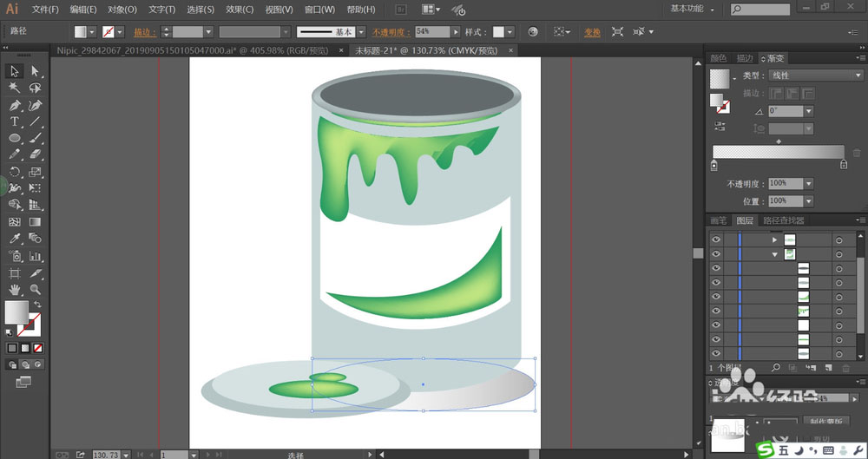Select the Pencil tool
Screen dimensions: 868x459
tap(15, 154)
